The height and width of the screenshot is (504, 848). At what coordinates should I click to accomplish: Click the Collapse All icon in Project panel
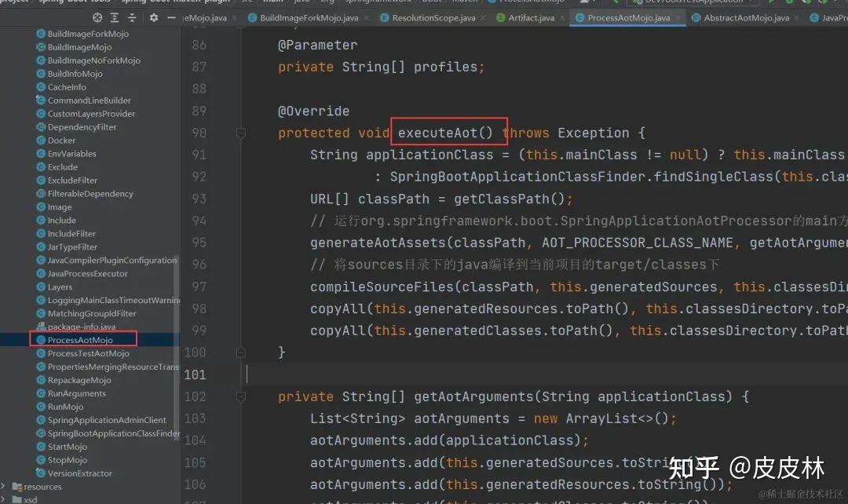click(x=132, y=17)
